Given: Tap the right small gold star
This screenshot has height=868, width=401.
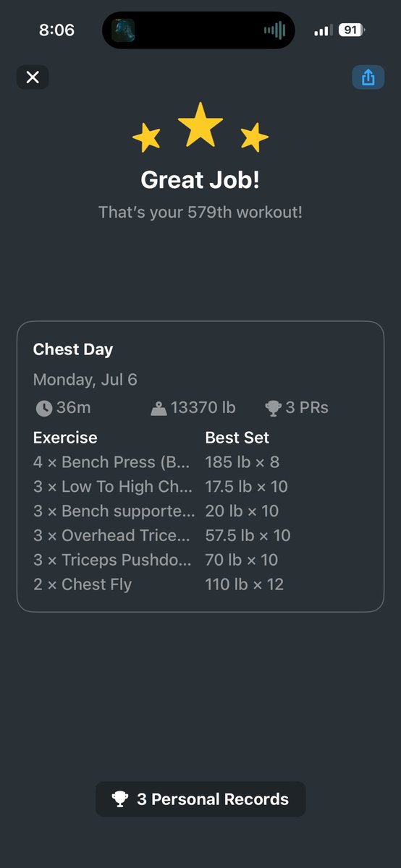Looking at the screenshot, I should point(254,137).
